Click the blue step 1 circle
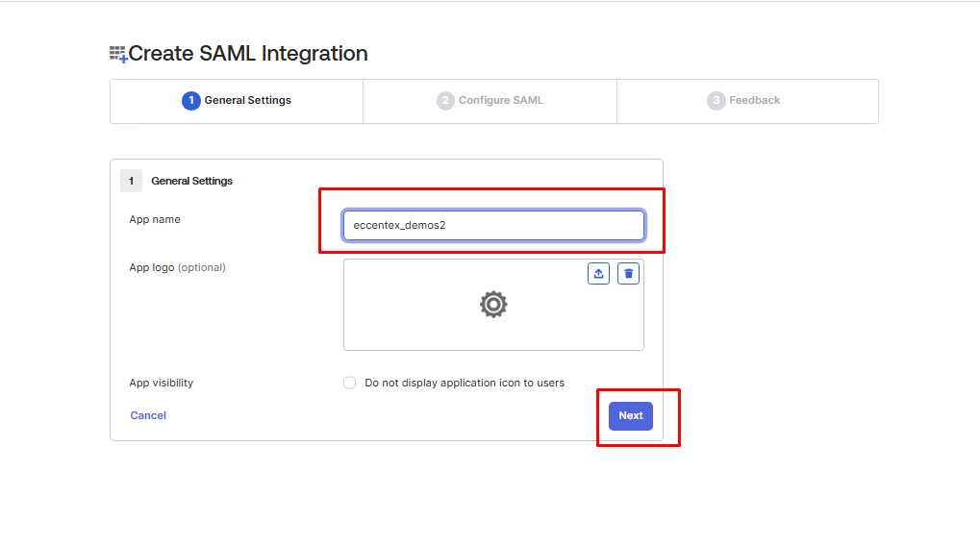Image resolution: width=980 pixels, height=546 pixels. point(191,101)
